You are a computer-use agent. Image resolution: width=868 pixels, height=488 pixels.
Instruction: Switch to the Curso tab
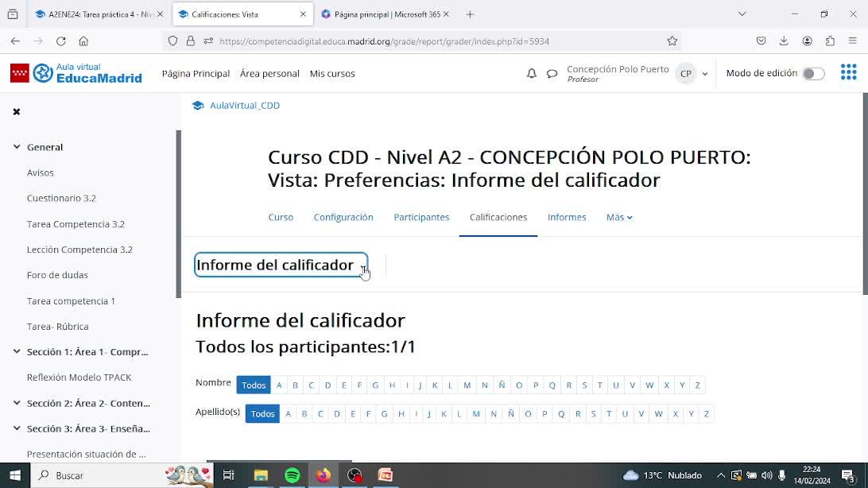(x=281, y=218)
